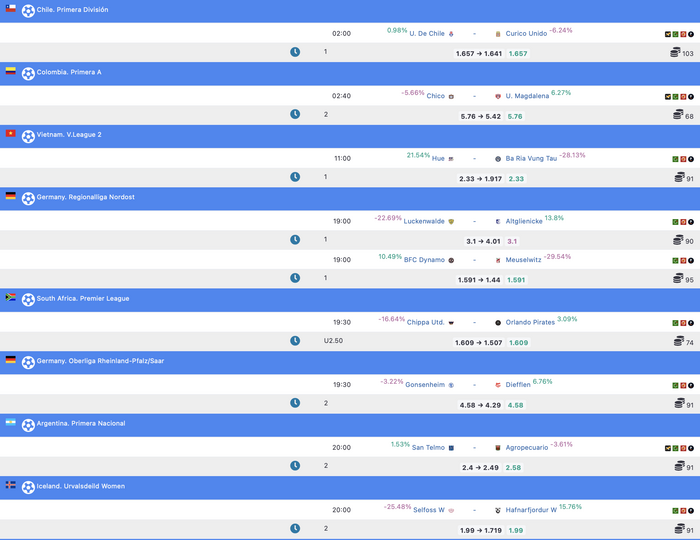
Task: Click the coin stack icon next to 95
Action: click(x=678, y=278)
